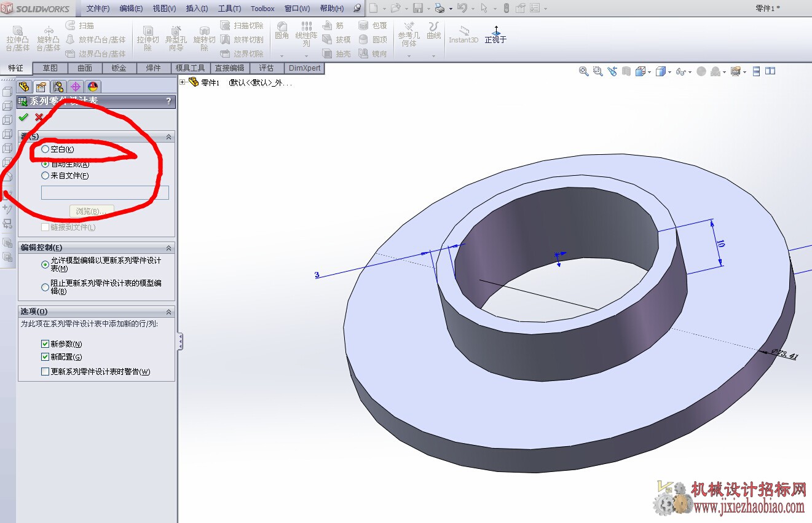Click the Revolved Boss/Base (旋转凸台/基体) tool
812x523 pixels.
click(49, 39)
